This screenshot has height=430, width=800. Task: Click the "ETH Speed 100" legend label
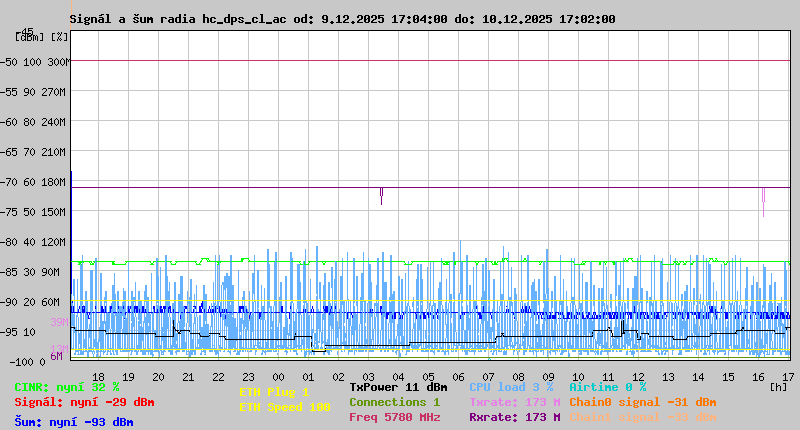pyautogui.click(x=285, y=407)
